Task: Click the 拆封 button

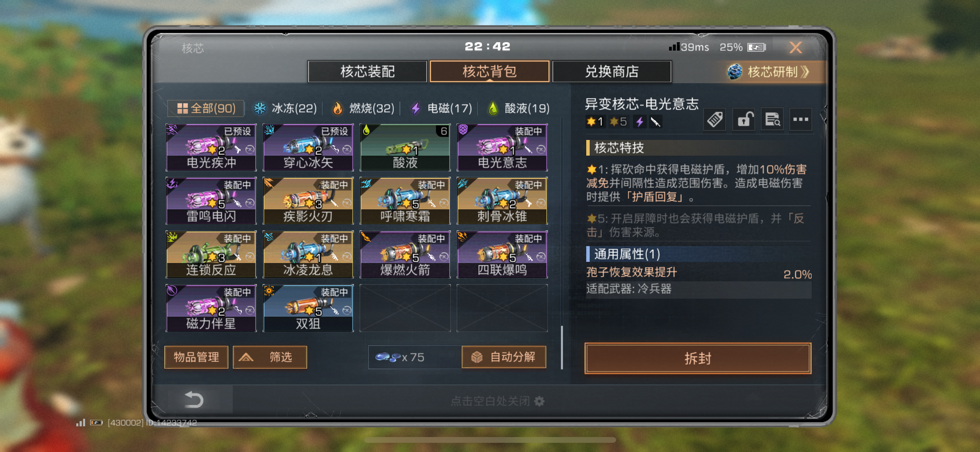Action: coord(698,358)
